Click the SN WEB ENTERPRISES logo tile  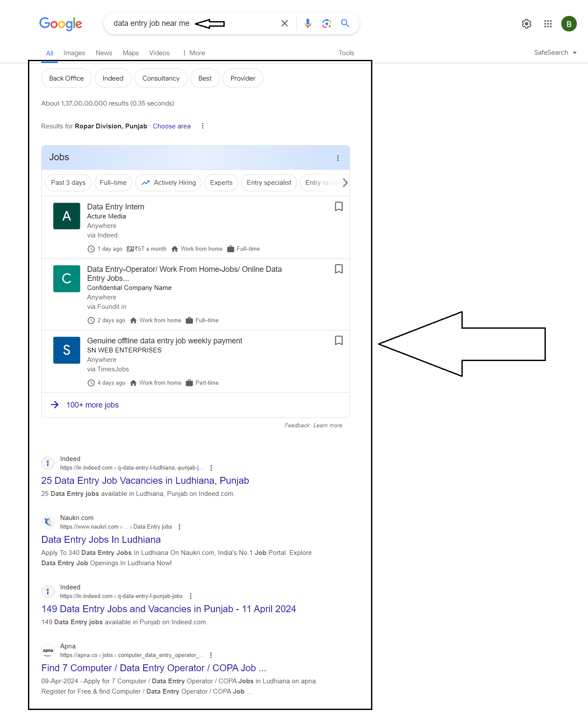tap(67, 350)
